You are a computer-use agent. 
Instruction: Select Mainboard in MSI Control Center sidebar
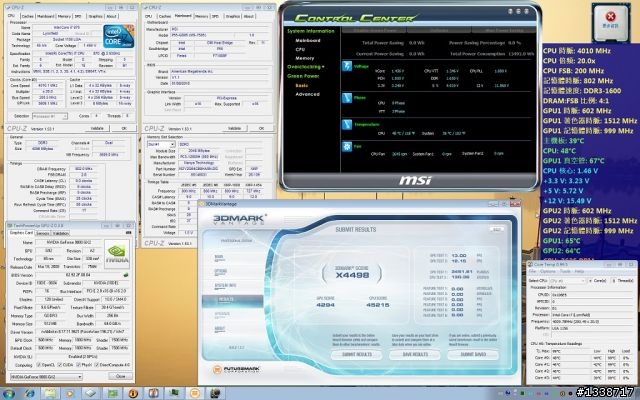(x=308, y=40)
